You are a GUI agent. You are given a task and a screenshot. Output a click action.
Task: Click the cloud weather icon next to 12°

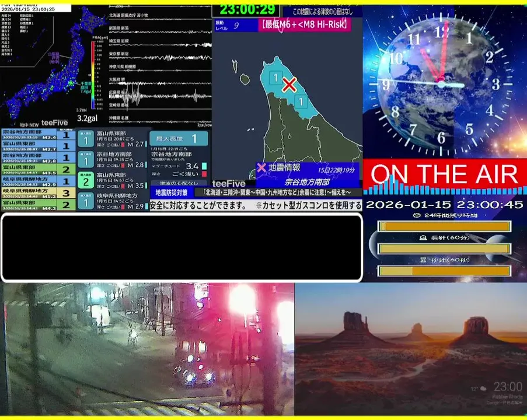(483, 388)
